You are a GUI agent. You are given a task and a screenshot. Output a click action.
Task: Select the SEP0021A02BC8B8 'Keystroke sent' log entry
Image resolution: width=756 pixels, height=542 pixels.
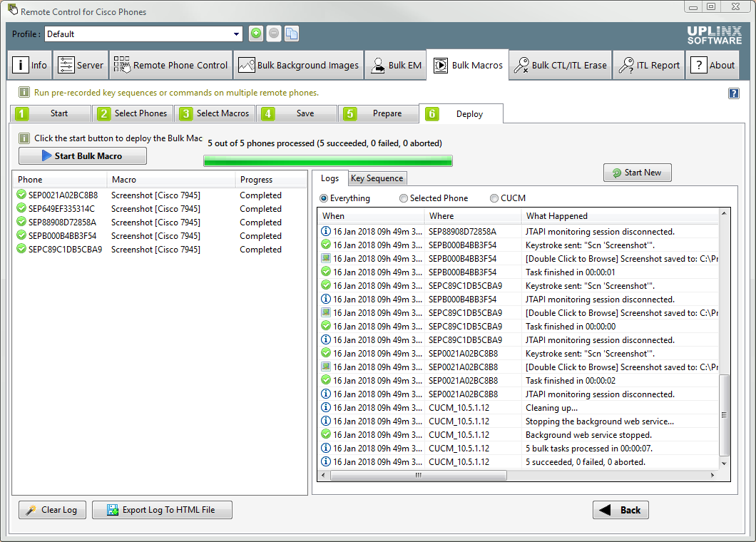pos(519,354)
